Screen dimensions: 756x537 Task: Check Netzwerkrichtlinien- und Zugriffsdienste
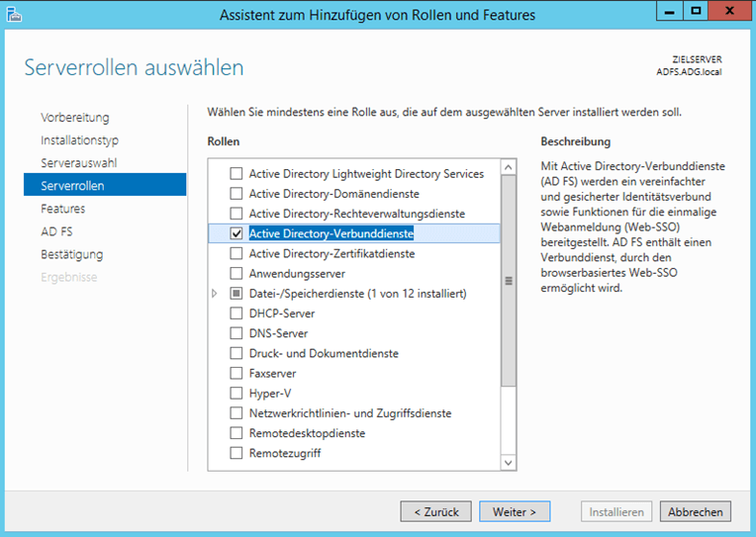tap(236, 413)
